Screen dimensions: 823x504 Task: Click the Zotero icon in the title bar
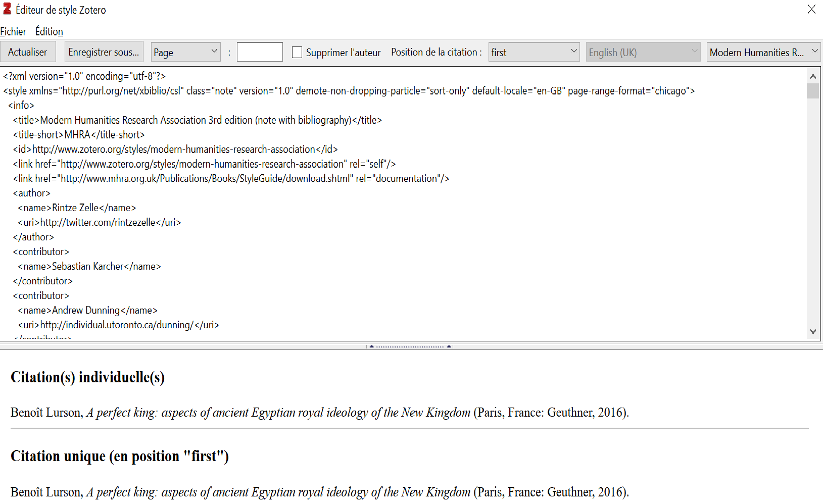[7, 9]
